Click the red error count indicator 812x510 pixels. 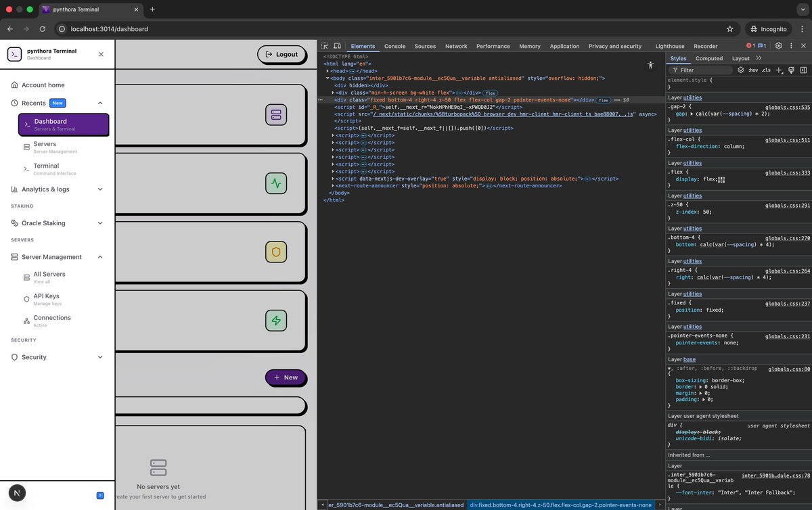coord(750,46)
